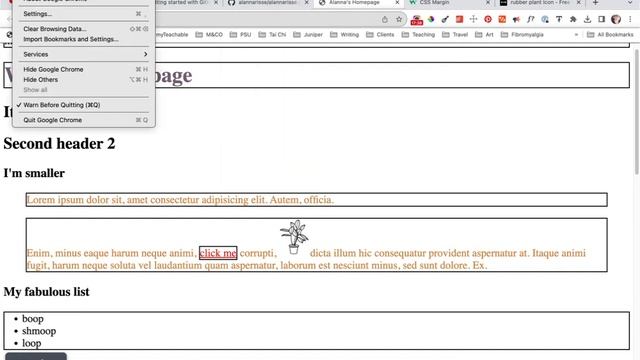Image resolution: width=640 pixels, height=360 pixels.
Task: Show more bookmarks overflow chevron
Action: click(576, 35)
